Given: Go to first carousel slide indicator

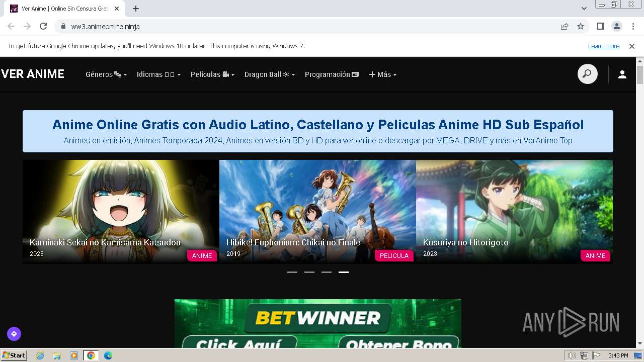Looking at the screenshot, I should [292, 272].
